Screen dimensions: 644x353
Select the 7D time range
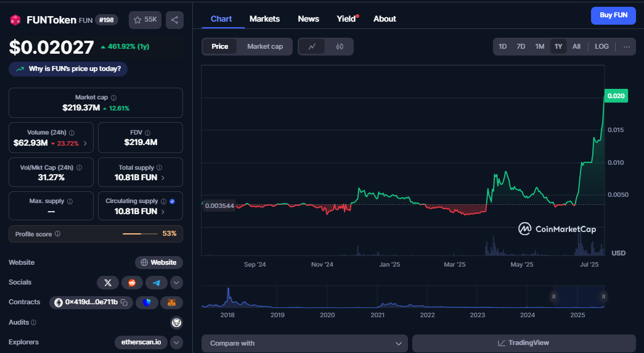click(521, 46)
